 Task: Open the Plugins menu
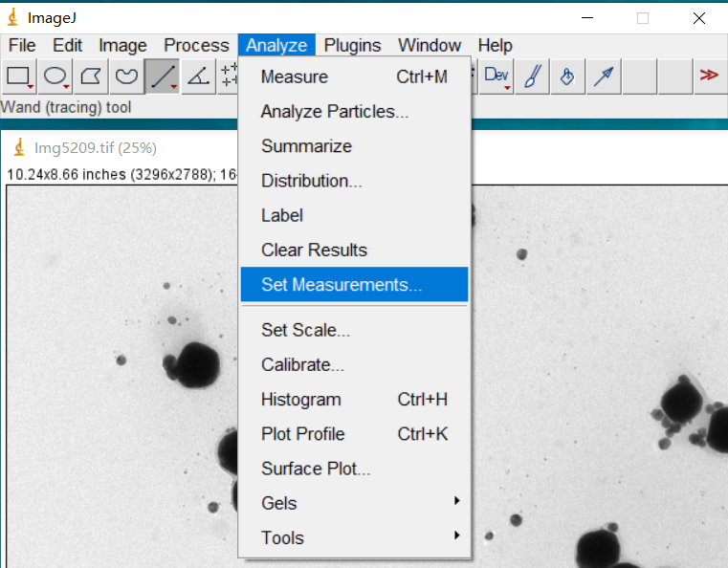click(352, 45)
